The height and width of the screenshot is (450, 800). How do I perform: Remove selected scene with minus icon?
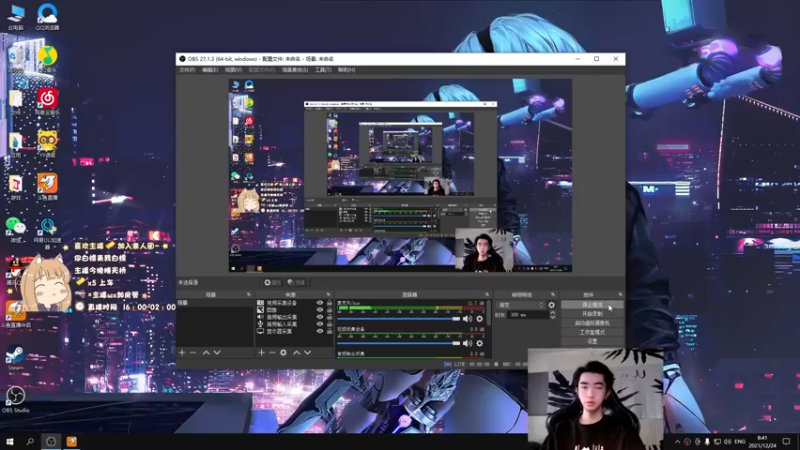pyautogui.click(x=193, y=353)
